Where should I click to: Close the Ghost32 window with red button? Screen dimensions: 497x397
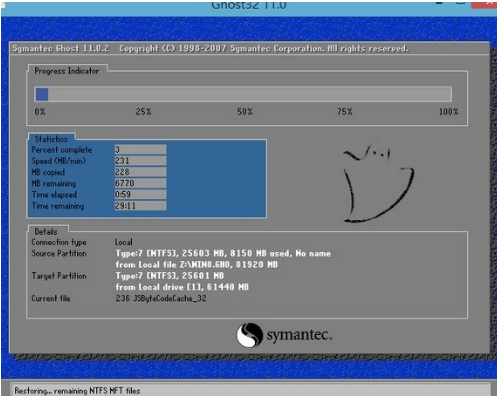pyautogui.click(x=484, y=3)
